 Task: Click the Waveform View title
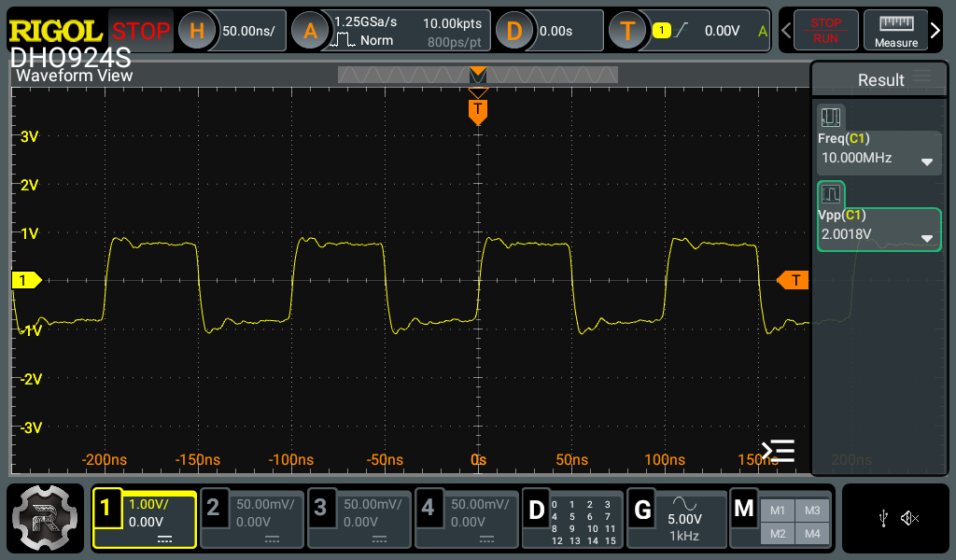tap(75, 76)
